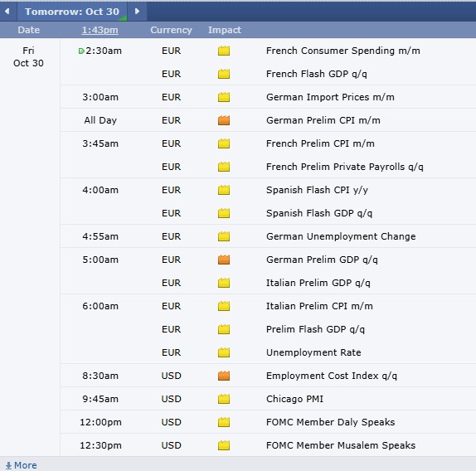Go to next day arrow

[137, 12]
